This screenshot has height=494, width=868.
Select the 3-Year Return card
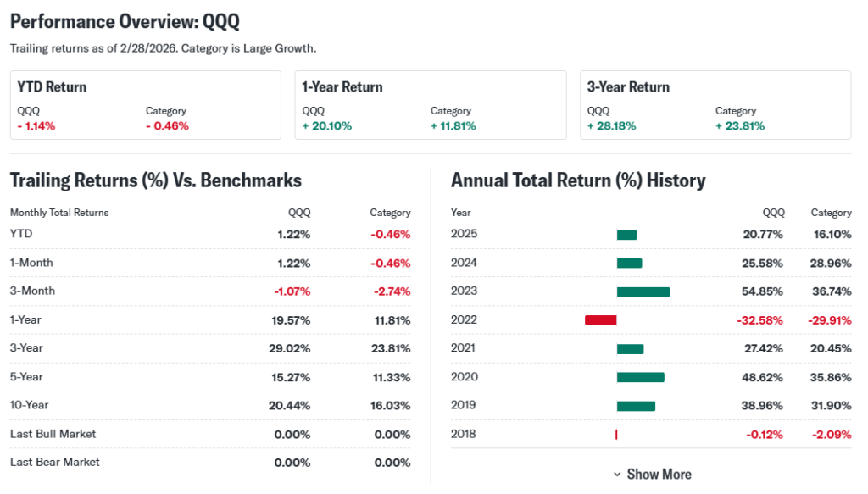coord(715,105)
